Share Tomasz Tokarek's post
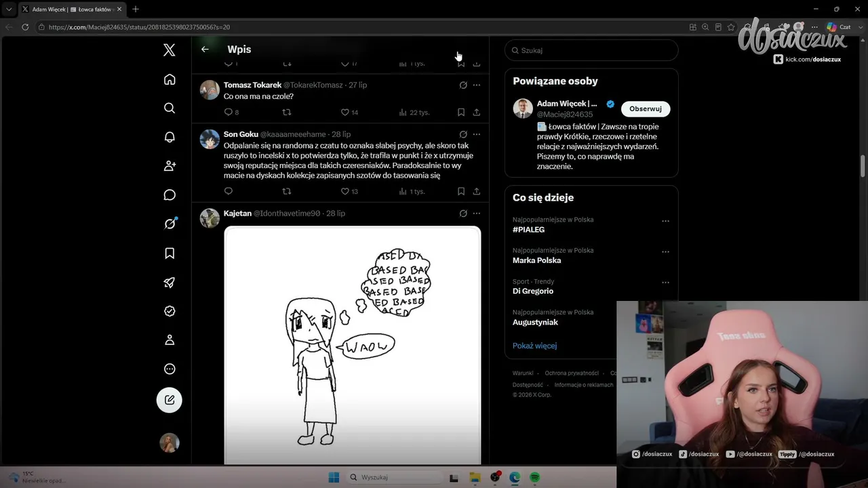The image size is (868, 488). pyautogui.click(x=477, y=113)
